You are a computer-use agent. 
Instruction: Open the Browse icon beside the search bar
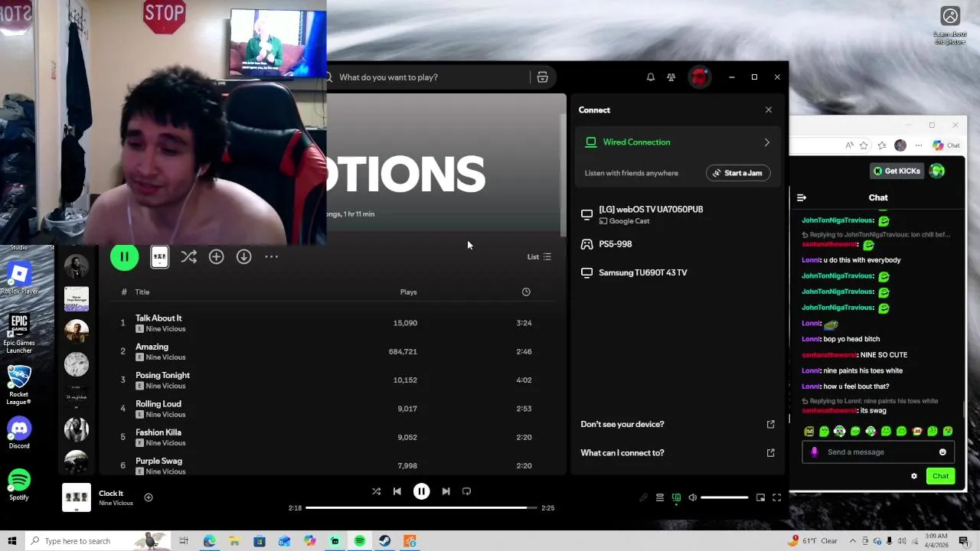[542, 77]
